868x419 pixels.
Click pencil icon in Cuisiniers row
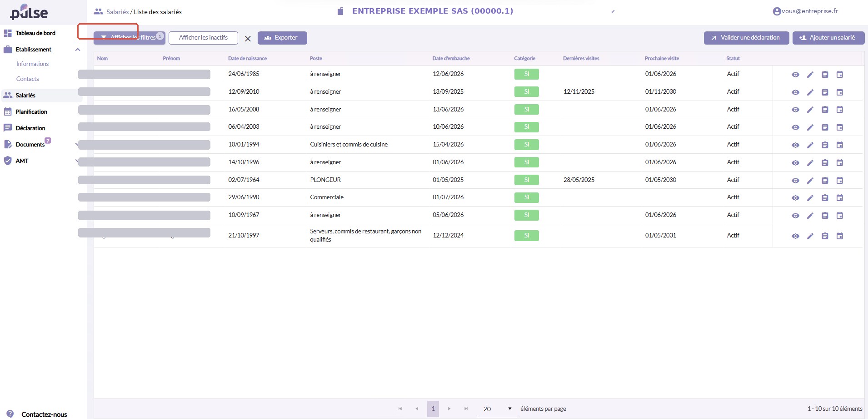coord(810,145)
